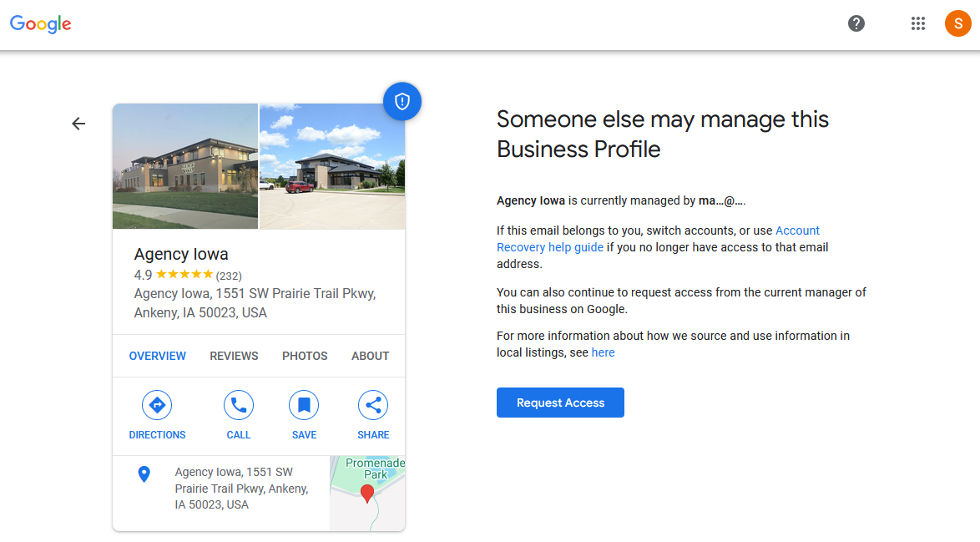Click the Google logo
Viewport: 980px width, 542px height.
41,23
